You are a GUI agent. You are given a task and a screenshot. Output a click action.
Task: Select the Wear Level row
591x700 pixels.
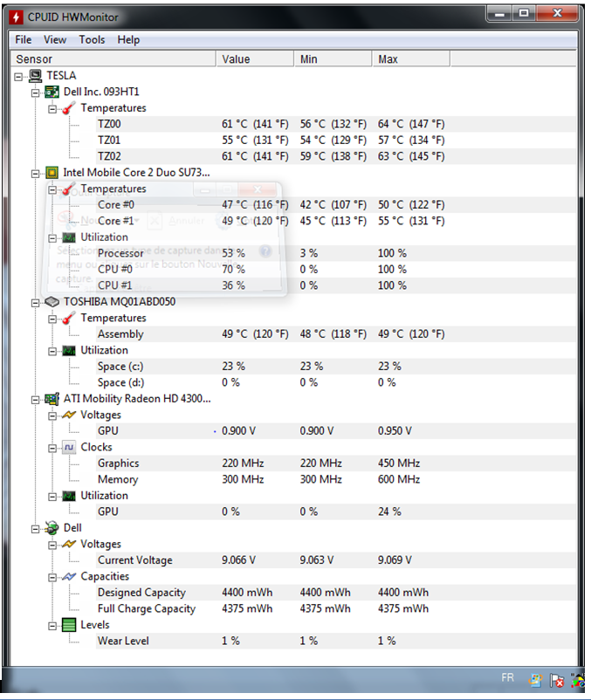click(123, 642)
